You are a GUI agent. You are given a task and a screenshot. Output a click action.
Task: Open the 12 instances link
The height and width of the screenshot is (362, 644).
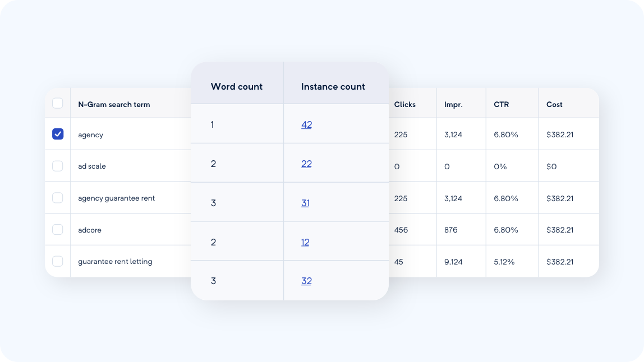pyautogui.click(x=305, y=242)
